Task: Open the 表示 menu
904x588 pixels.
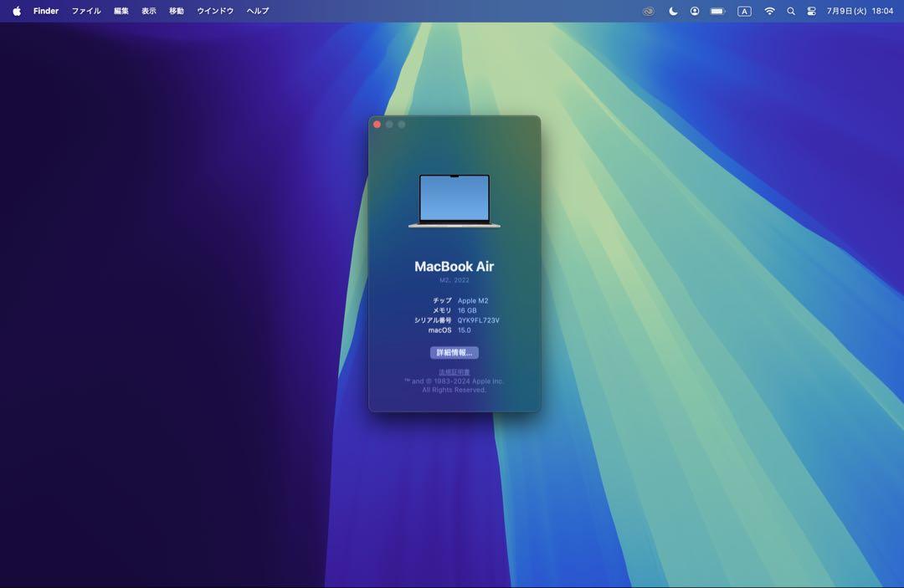Action: point(149,11)
